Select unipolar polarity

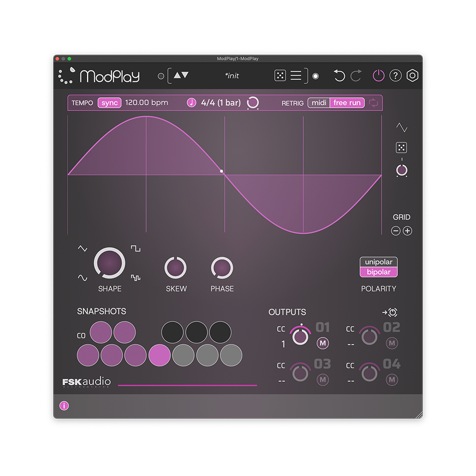(378, 262)
